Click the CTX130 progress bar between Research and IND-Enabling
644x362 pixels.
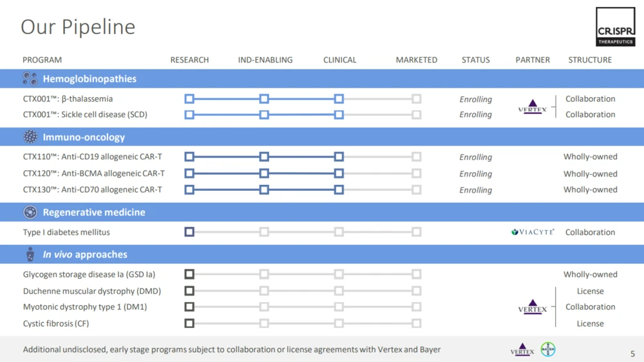click(227, 190)
